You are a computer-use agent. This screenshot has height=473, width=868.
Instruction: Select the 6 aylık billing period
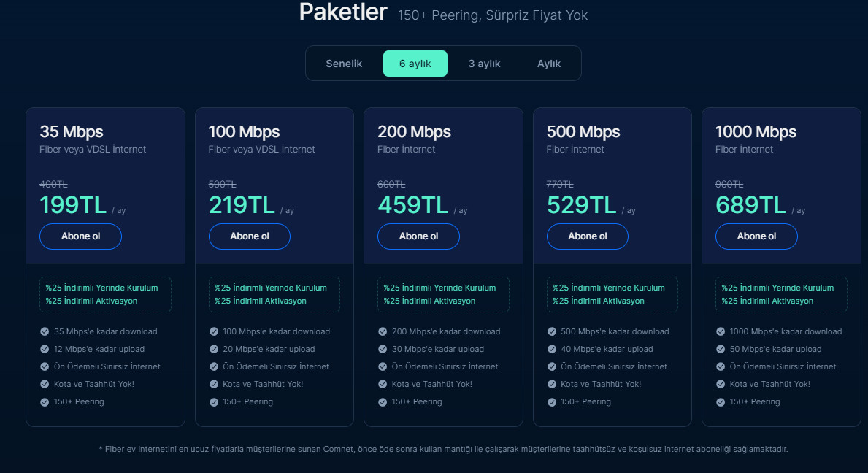coord(415,64)
